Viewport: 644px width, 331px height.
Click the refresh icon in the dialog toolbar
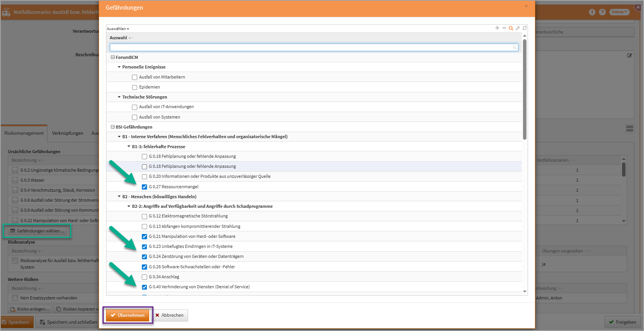(x=525, y=28)
